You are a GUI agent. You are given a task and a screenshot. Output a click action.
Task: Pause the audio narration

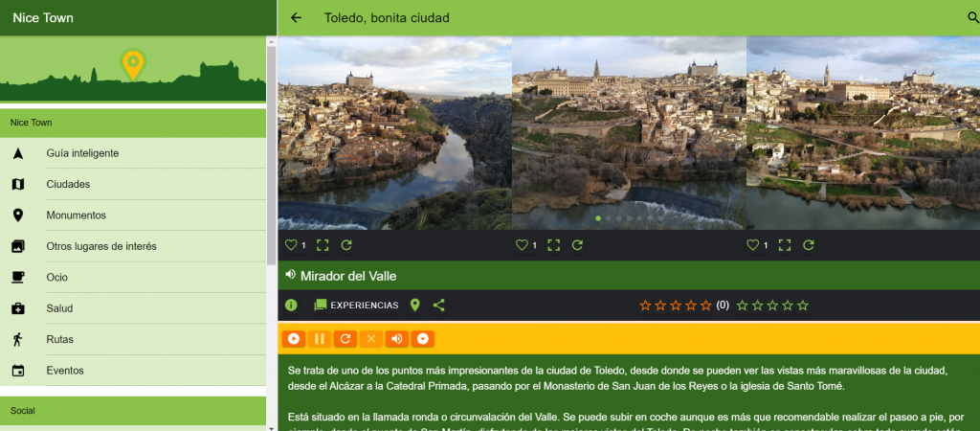click(320, 339)
